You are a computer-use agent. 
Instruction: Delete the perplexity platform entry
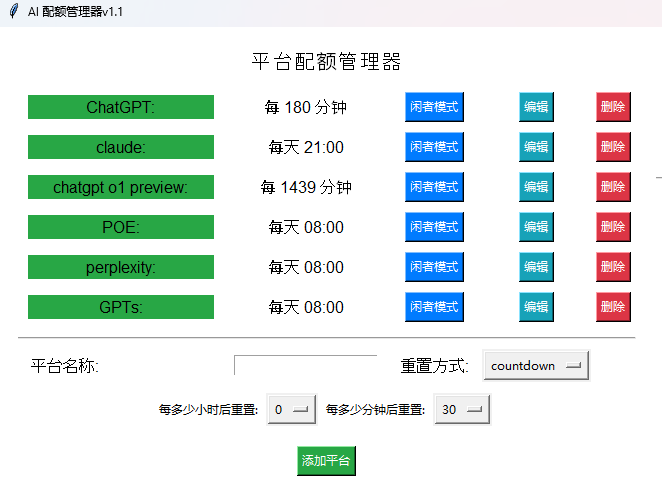pos(613,267)
